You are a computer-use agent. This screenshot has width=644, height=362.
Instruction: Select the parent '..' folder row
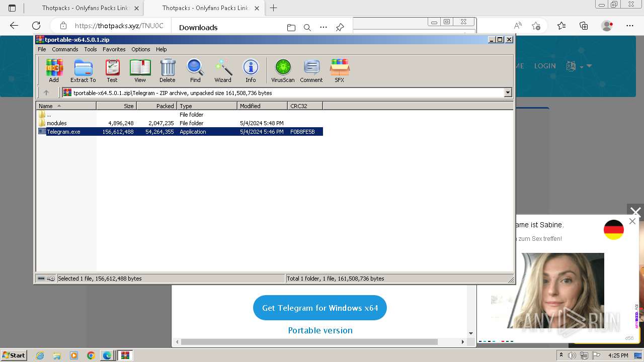click(x=180, y=115)
